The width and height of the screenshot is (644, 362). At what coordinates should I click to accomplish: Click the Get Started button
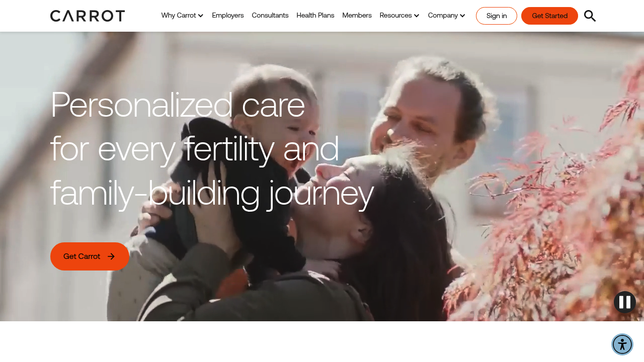tap(549, 16)
